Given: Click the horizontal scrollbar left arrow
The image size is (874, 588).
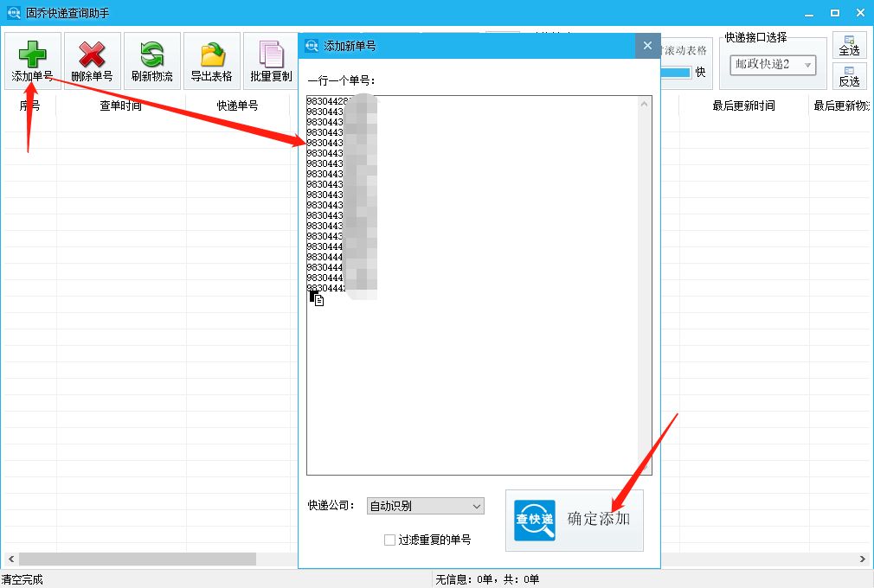Looking at the screenshot, I should (10, 559).
